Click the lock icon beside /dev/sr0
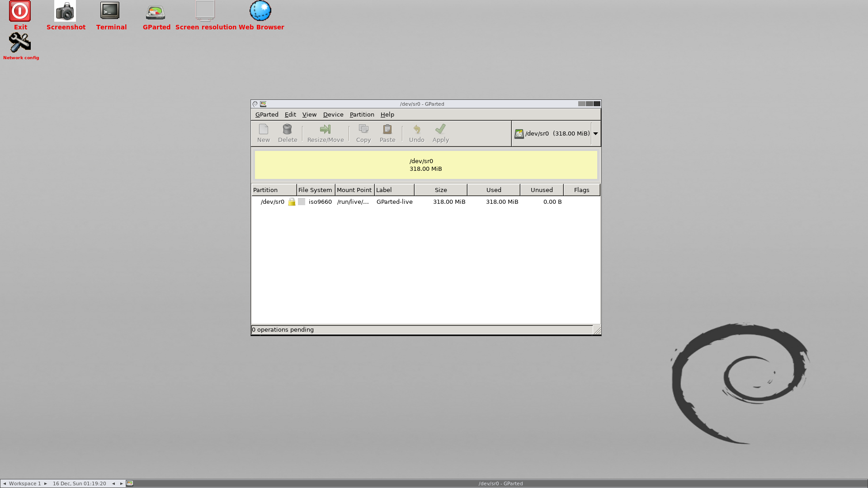This screenshot has width=868, height=488. click(292, 202)
